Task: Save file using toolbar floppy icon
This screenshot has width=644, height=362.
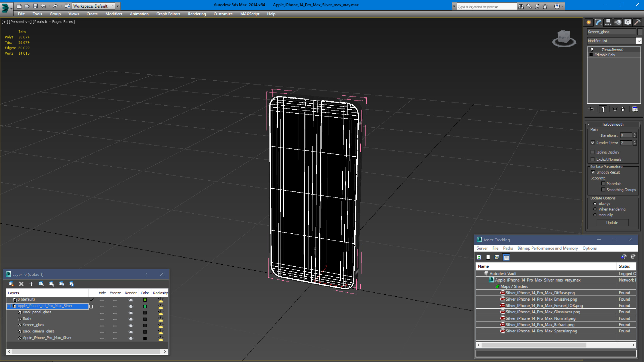Action: [35, 6]
